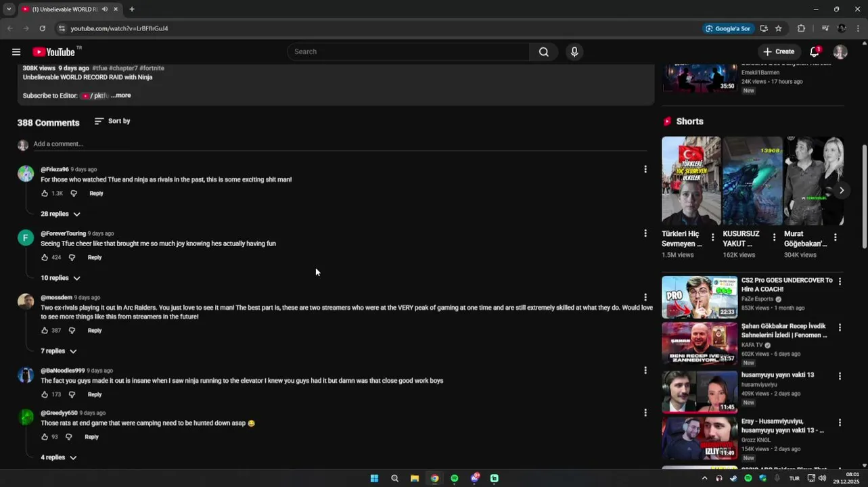Open options for CS2 Pro video
Image resolution: width=868 pixels, height=487 pixels.
coord(840,281)
